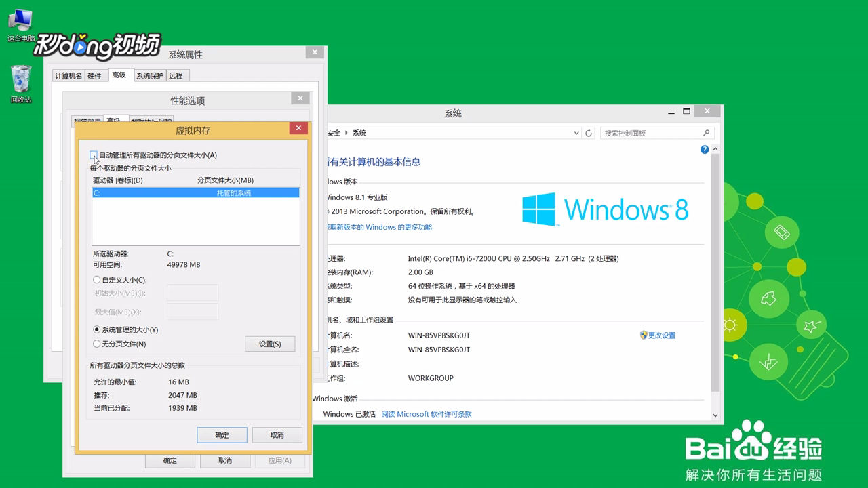Click the refresh icon beside the address bar

[x=589, y=133]
